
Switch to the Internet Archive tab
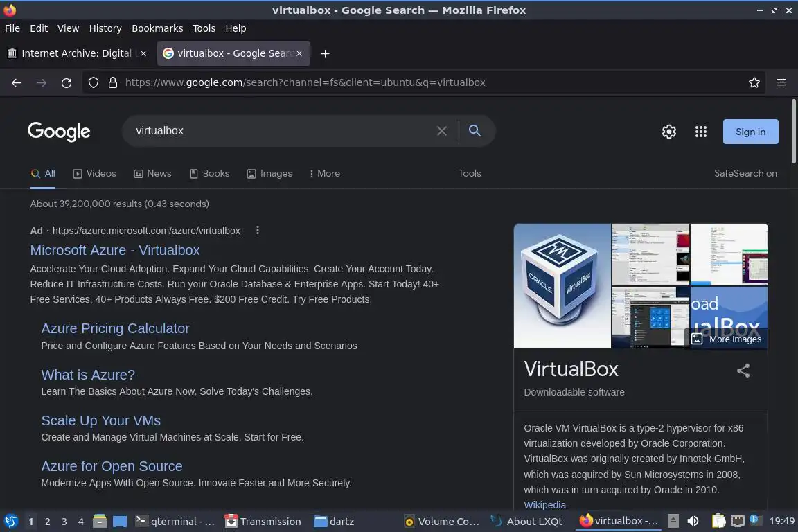click(x=76, y=53)
